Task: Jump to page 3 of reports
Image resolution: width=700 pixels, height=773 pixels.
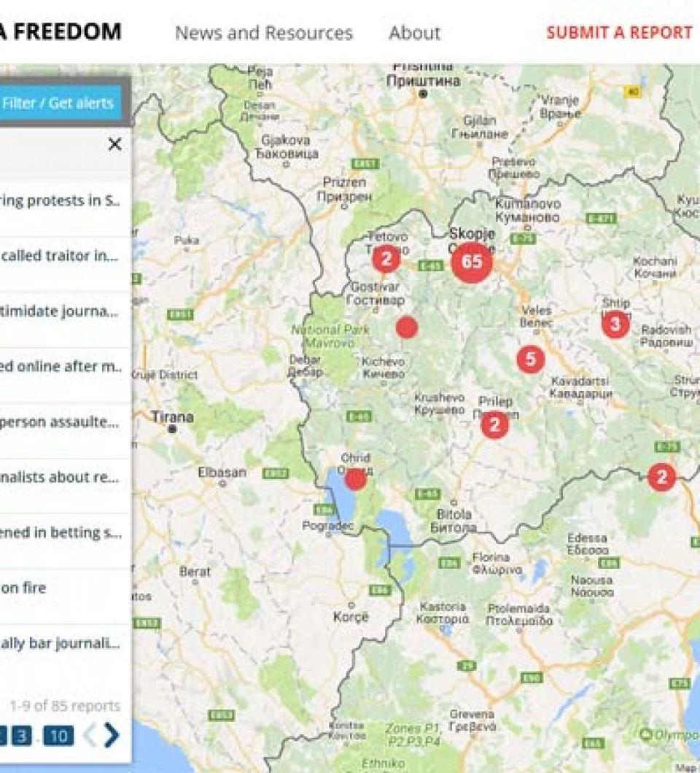Action: 22,736
